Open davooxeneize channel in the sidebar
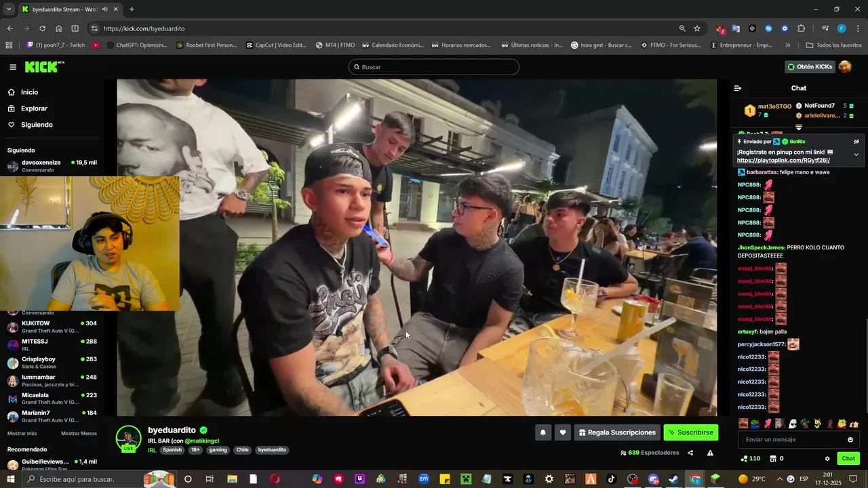Image resolution: width=868 pixels, height=488 pixels. tap(53, 166)
